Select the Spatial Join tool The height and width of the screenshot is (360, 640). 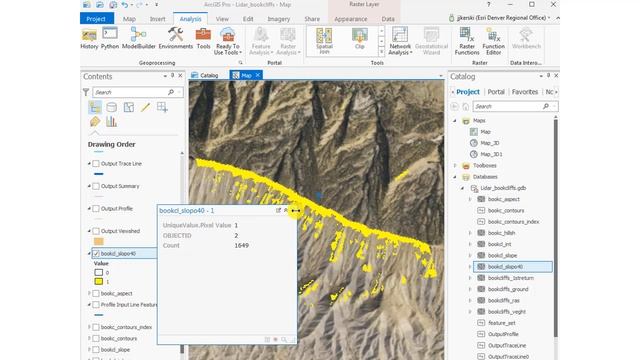pos(324,41)
